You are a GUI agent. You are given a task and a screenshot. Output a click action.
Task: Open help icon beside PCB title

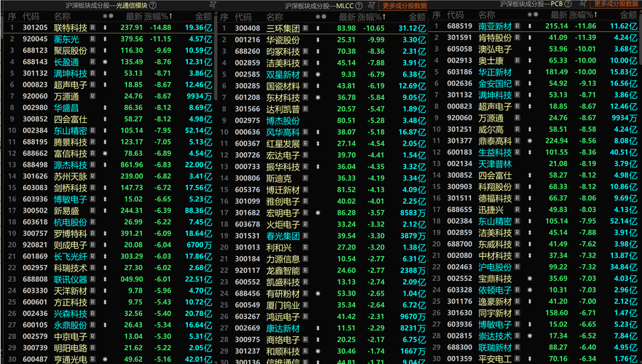point(568,4)
